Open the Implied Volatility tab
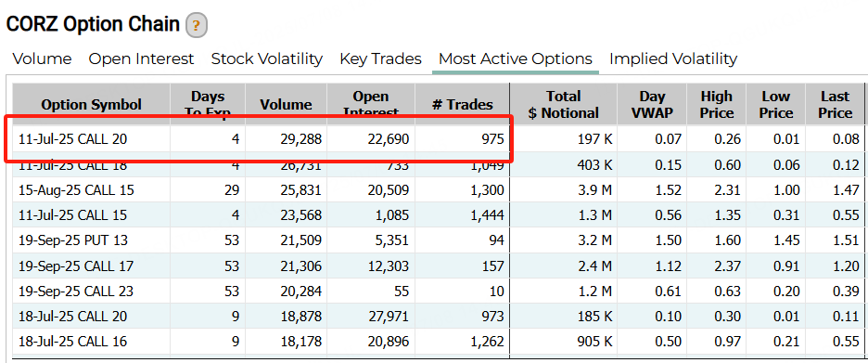Viewport: 868px width, 363px height. 673,58
